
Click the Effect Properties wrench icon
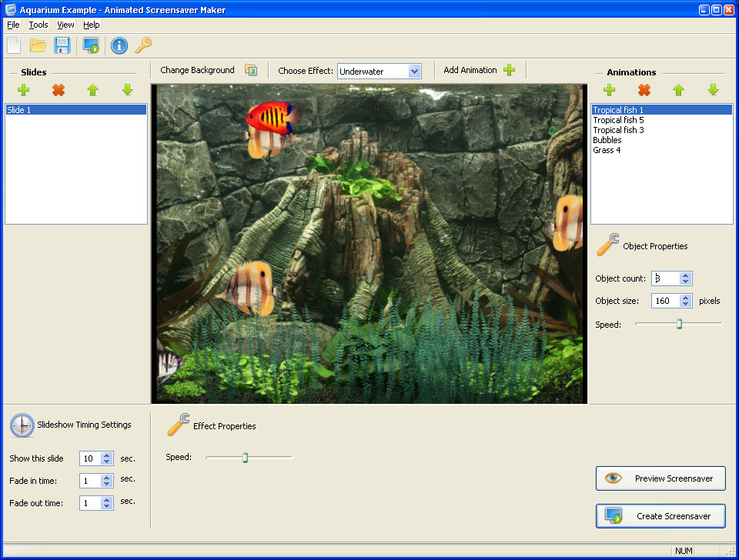[x=179, y=425]
